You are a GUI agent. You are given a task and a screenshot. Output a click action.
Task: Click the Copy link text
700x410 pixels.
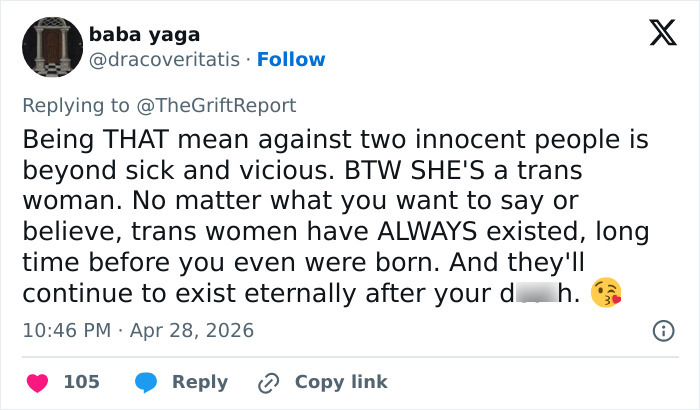coord(340,382)
